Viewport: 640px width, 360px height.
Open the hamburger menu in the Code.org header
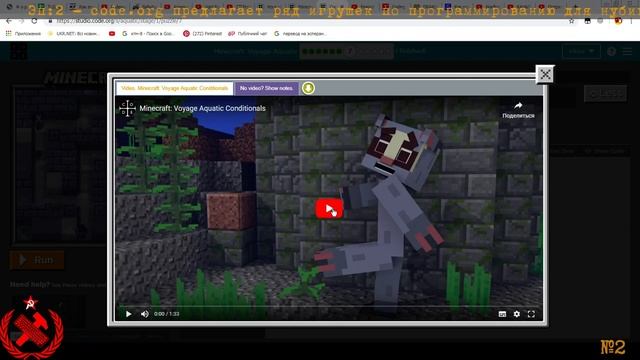(x=627, y=51)
